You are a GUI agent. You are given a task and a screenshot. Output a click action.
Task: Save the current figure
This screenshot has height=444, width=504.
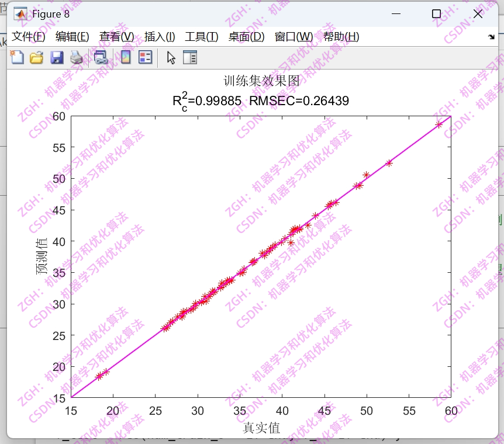[x=57, y=57]
